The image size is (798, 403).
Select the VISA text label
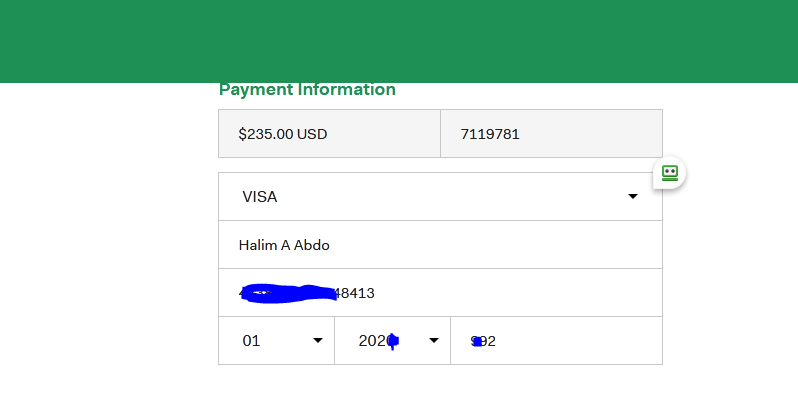pos(260,197)
